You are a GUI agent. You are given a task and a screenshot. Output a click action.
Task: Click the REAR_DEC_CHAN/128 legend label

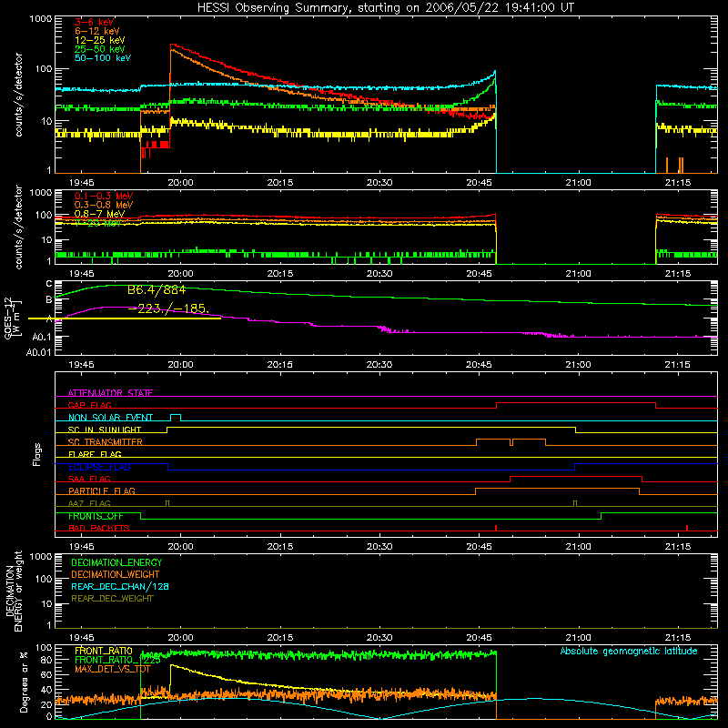coord(120,586)
